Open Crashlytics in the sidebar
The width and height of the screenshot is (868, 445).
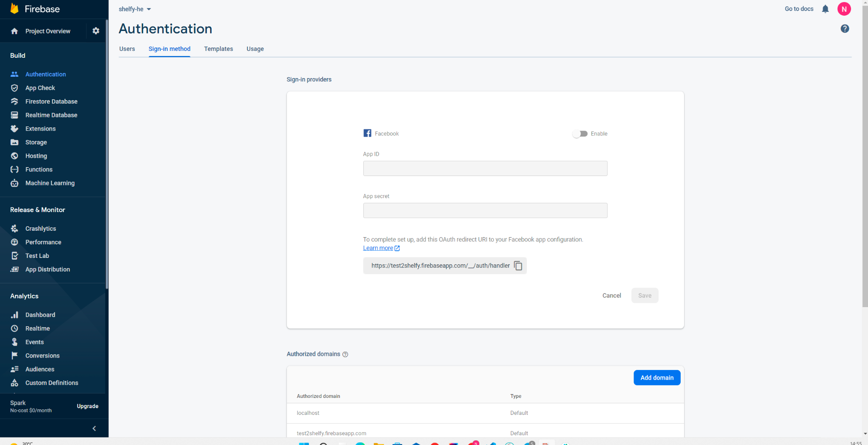(x=41, y=229)
